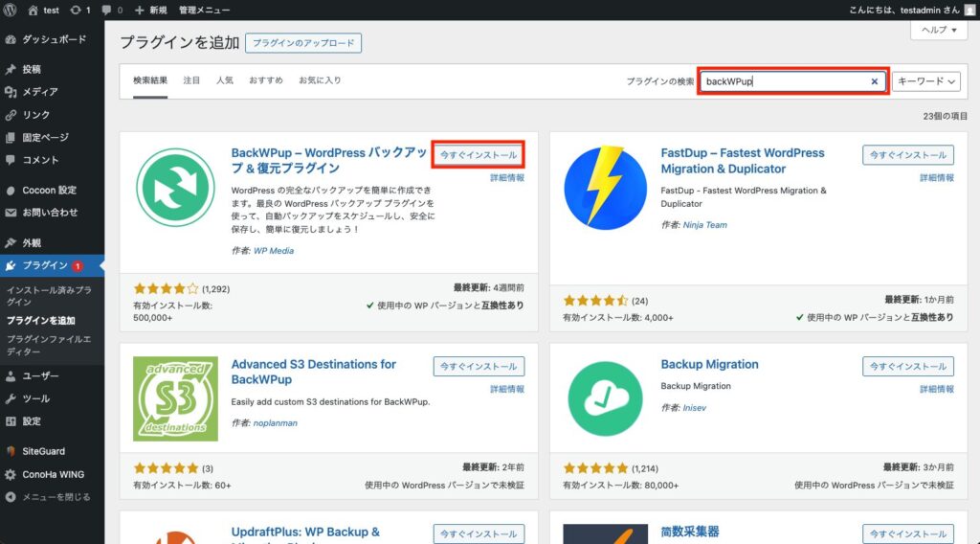Open 詳細情報 for Backup Migration
The image size is (980, 544).
pyautogui.click(x=937, y=390)
